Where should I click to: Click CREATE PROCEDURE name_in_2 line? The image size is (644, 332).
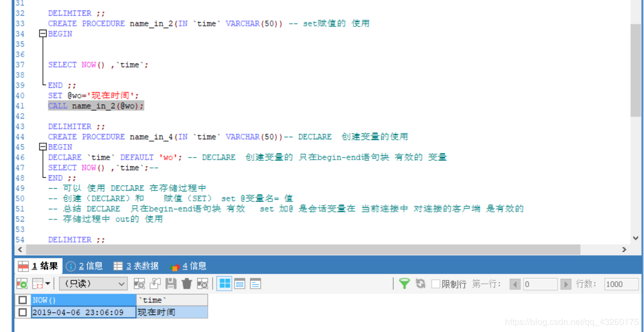click(x=209, y=24)
